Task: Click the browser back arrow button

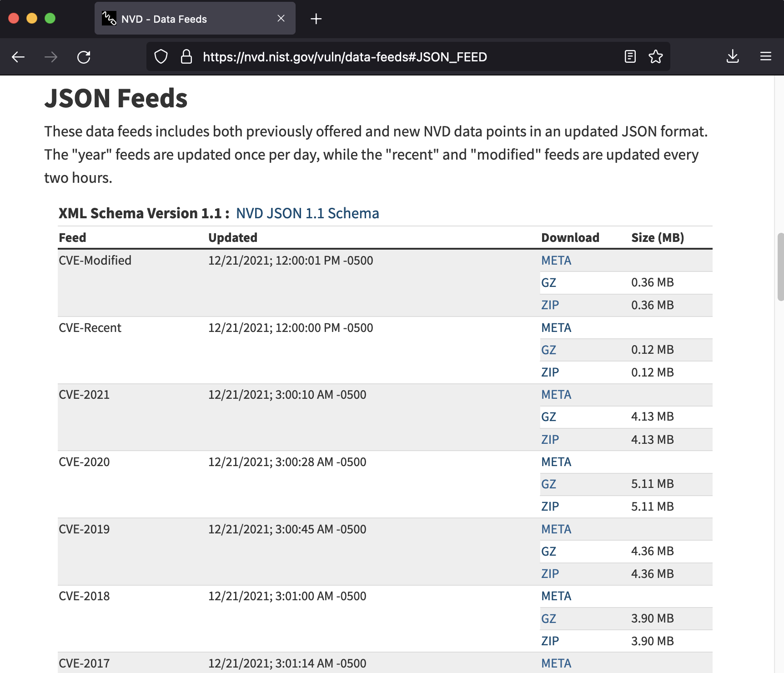Action: [18, 57]
